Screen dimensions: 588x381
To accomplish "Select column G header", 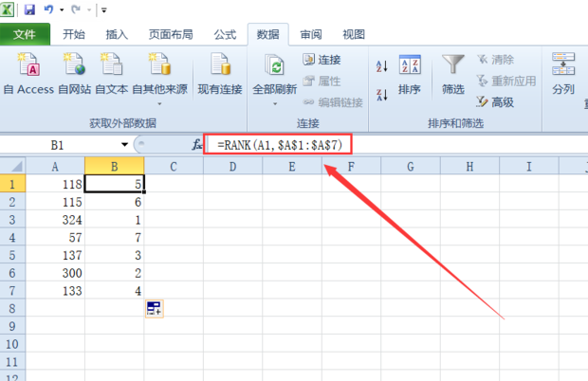I will (x=411, y=167).
